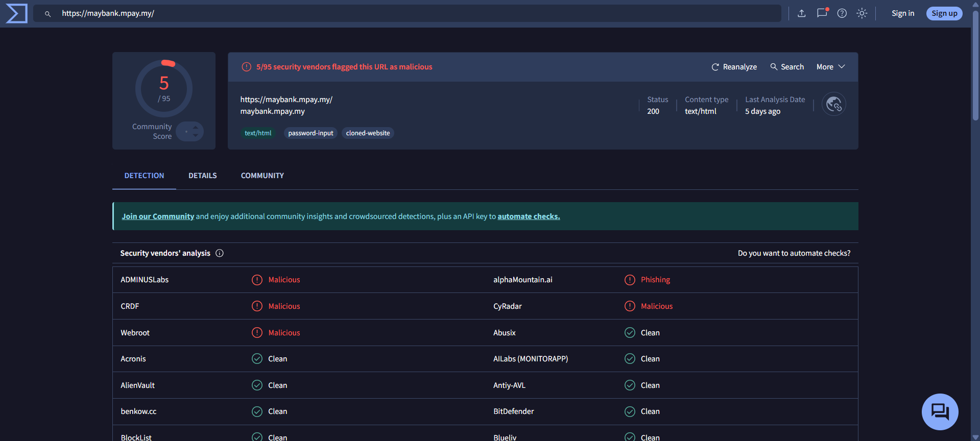980x441 pixels.
Task: Toggle the light/dark theme sun icon
Action: 862,13
